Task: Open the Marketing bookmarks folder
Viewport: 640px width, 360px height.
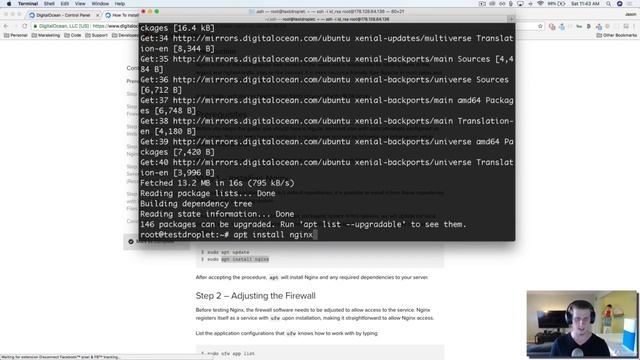Action: pos(46,36)
